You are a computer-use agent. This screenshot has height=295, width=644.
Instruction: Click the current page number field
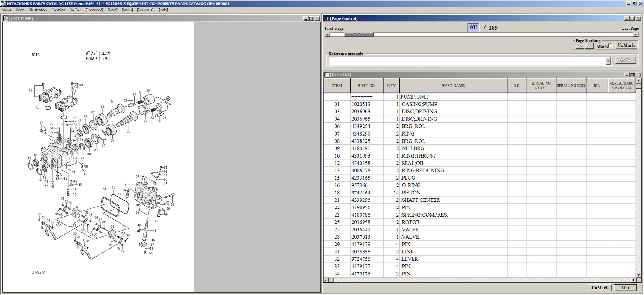click(473, 28)
